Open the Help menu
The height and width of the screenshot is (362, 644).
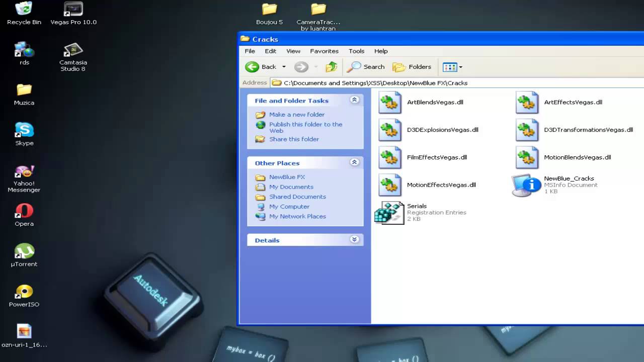[381, 51]
